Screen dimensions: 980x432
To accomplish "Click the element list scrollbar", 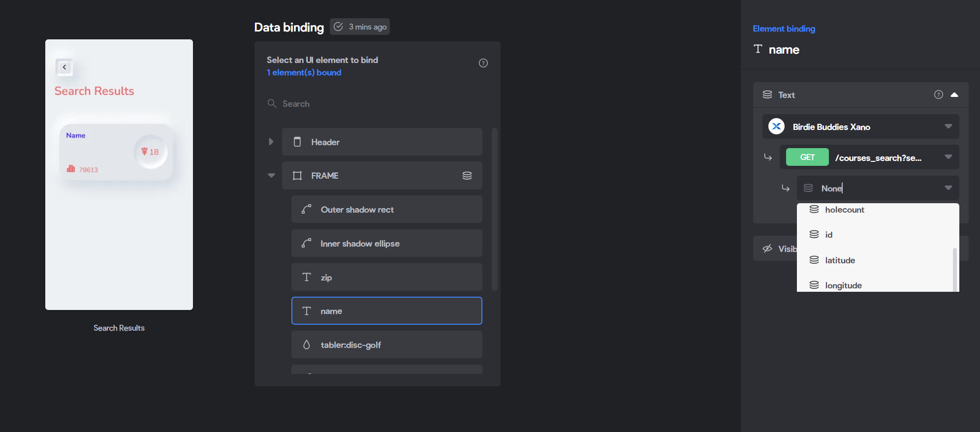I will click(495, 209).
